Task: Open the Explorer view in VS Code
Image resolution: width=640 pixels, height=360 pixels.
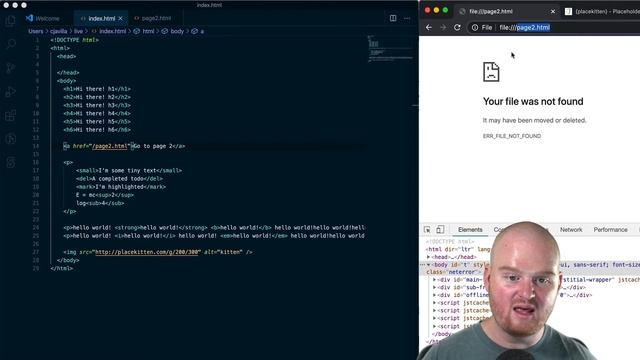Action: click(x=11, y=20)
